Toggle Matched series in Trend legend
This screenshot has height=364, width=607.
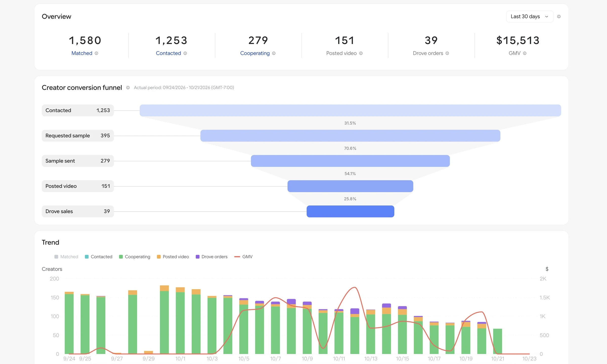[x=66, y=257]
